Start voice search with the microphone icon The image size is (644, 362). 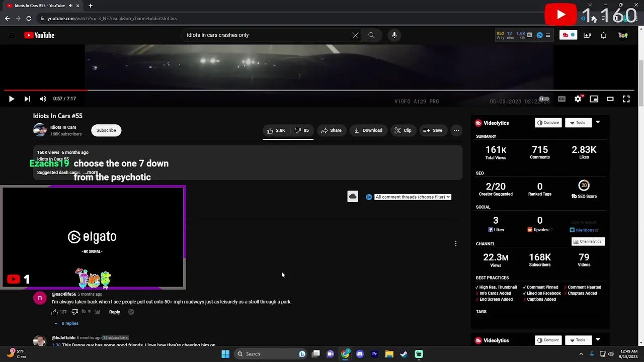pyautogui.click(x=394, y=35)
